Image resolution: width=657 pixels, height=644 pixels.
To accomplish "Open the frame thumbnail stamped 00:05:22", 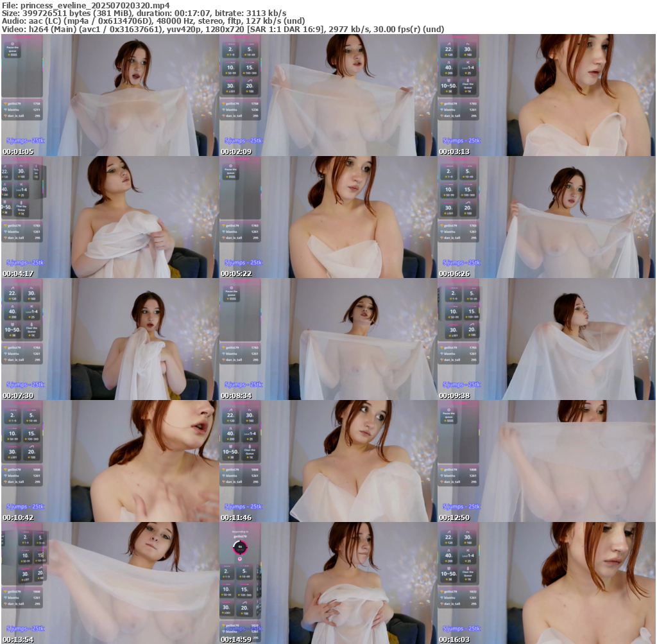I will (328, 217).
